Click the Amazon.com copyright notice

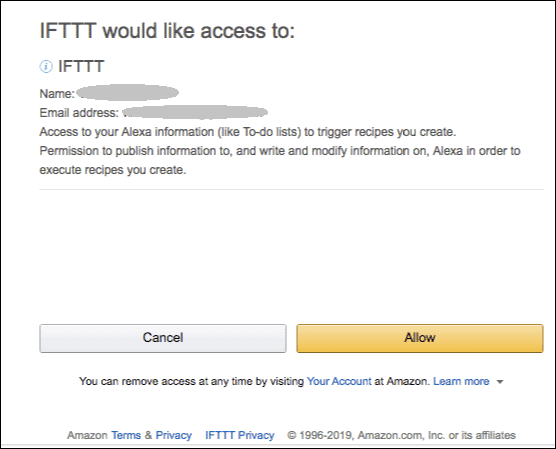(x=401, y=435)
